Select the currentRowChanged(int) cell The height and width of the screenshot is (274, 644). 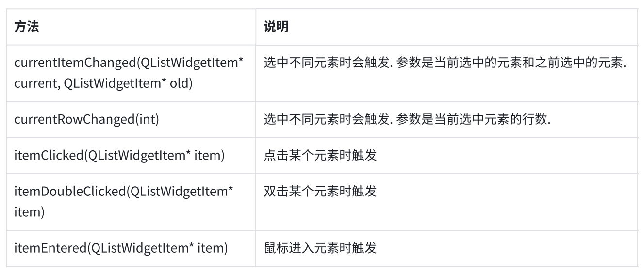coord(131,120)
